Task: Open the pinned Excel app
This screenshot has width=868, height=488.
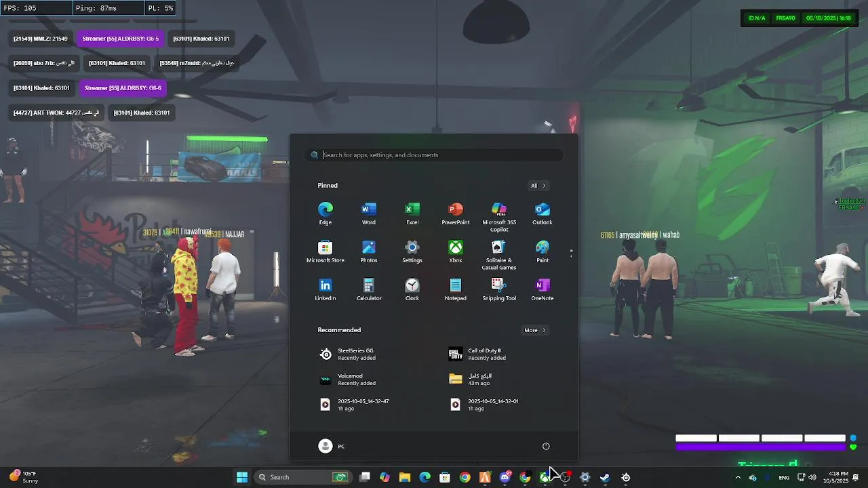Action: point(412,213)
